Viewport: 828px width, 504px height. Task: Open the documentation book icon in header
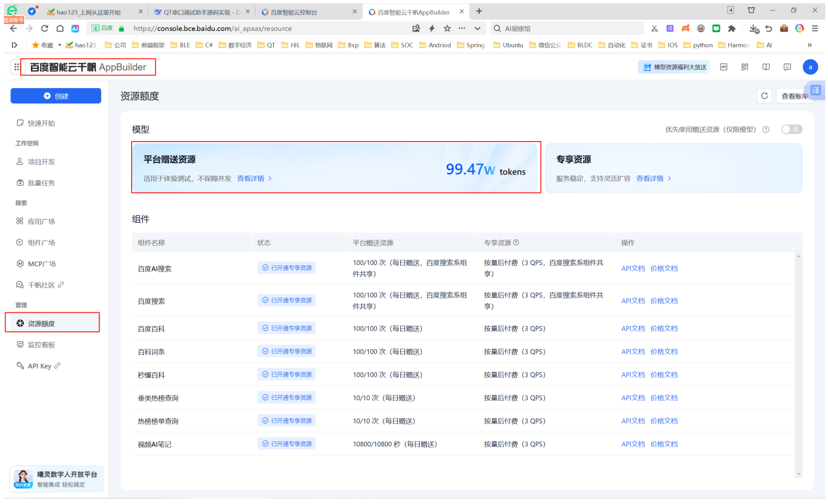pyautogui.click(x=766, y=67)
